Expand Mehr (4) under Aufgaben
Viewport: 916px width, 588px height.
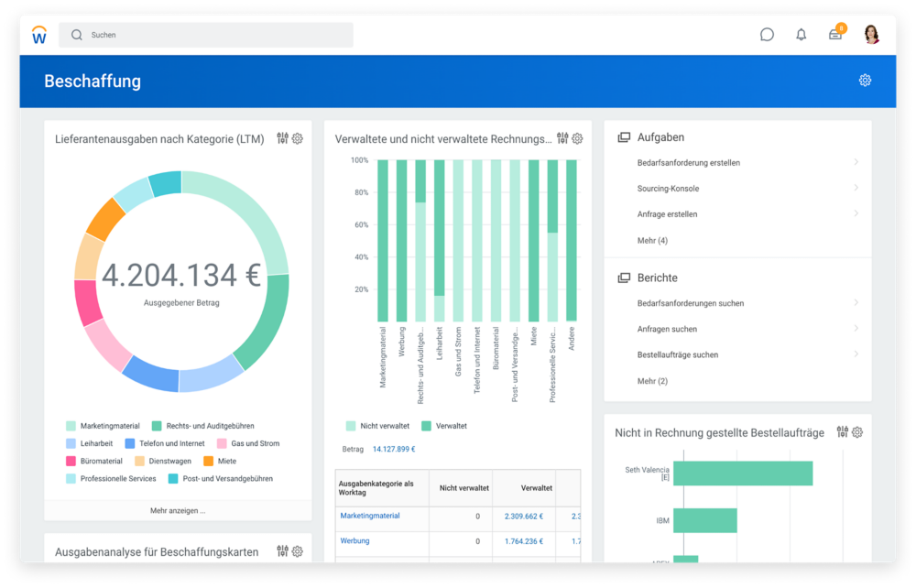[652, 240]
